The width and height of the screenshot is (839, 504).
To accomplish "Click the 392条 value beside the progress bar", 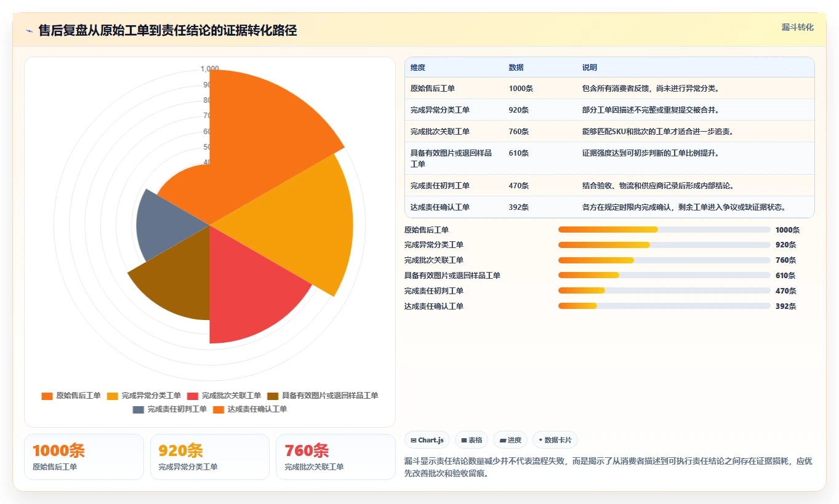I will pos(785,306).
